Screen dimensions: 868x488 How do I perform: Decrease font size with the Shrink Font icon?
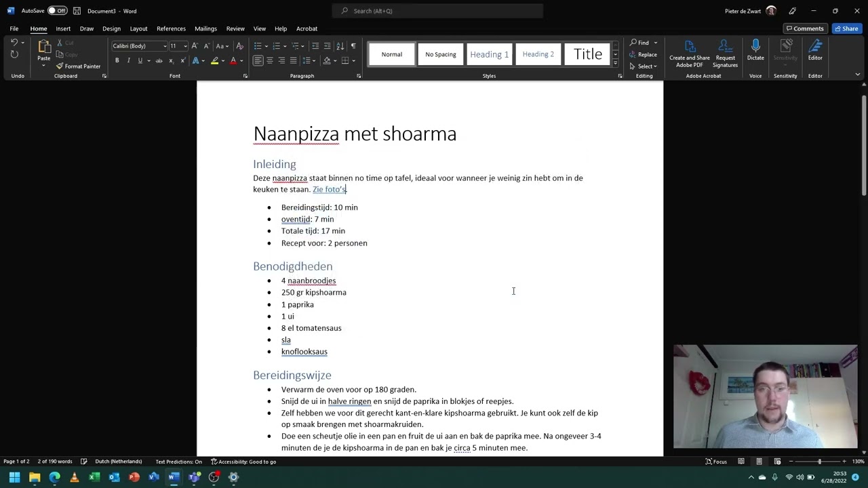tap(205, 45)
